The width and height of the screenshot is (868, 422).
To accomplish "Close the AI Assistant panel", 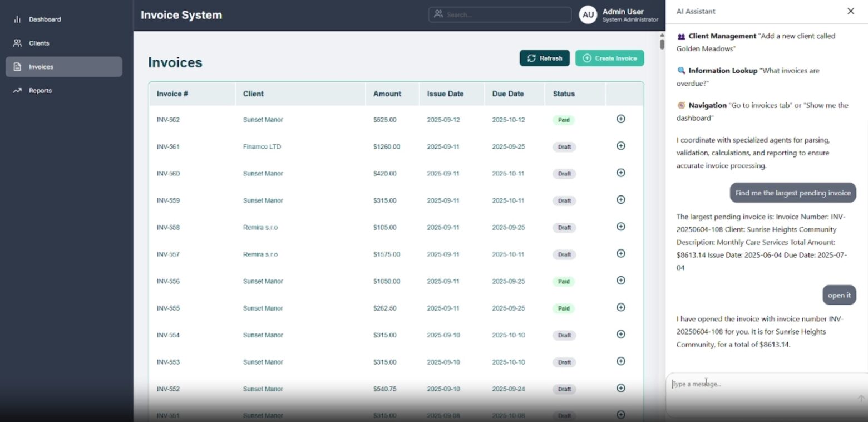I will coord(850,11).
